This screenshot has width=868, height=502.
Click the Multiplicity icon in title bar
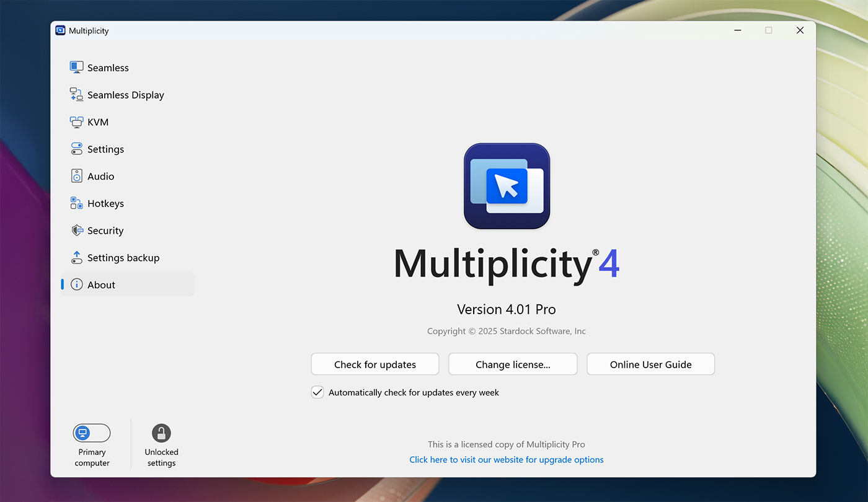pos(60,30)
